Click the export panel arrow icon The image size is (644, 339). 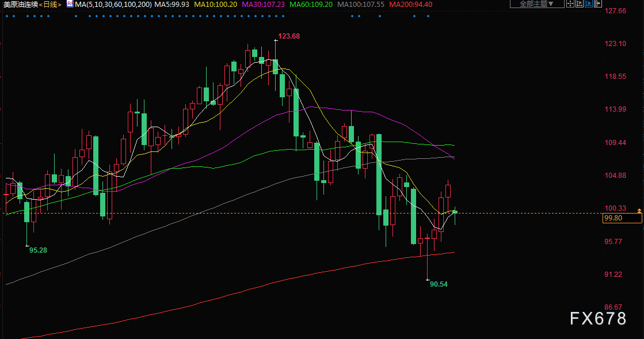pos(598,4)
